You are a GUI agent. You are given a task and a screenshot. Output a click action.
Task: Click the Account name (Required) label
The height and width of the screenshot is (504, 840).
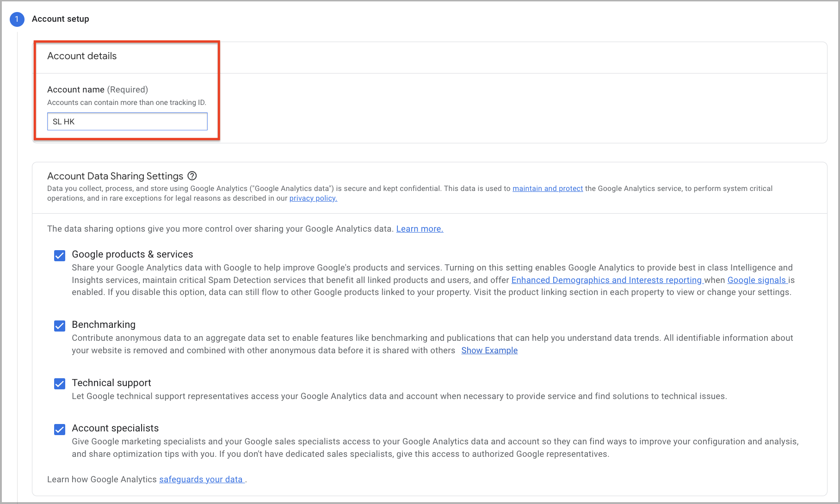(x=98, y=90)
